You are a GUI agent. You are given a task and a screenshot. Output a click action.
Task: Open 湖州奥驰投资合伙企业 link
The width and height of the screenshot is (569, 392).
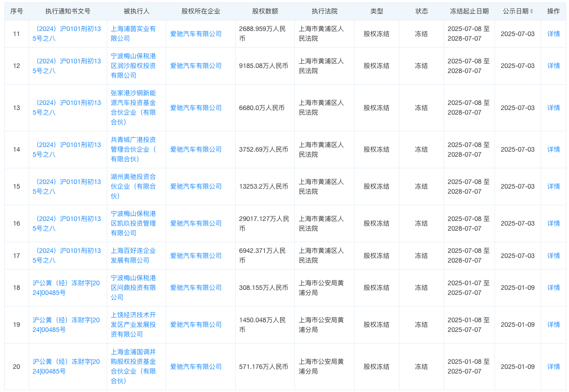click(x=133, y=186)
